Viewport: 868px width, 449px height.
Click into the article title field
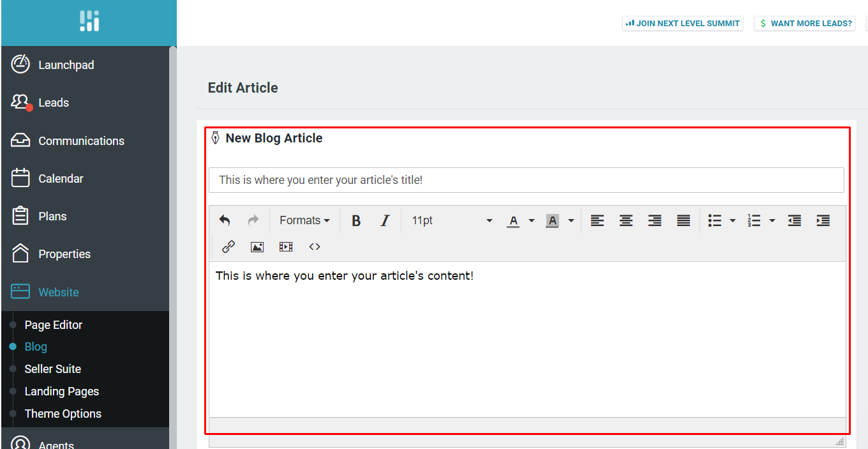pos(527,180)
